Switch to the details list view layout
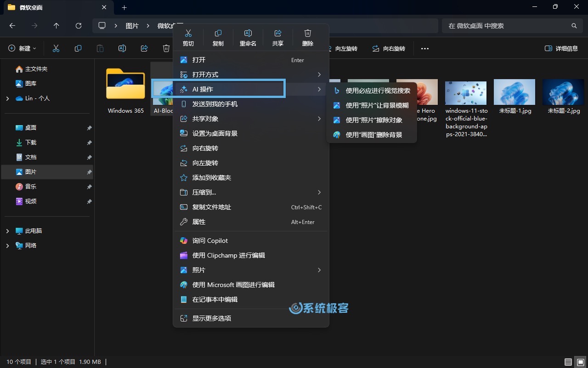Viewport: 588px width, 368px height. click(568, 362)
